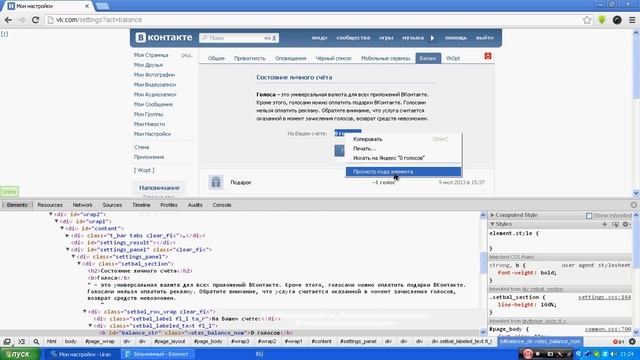Click the red icon beside the VkOpt tab

488,56
